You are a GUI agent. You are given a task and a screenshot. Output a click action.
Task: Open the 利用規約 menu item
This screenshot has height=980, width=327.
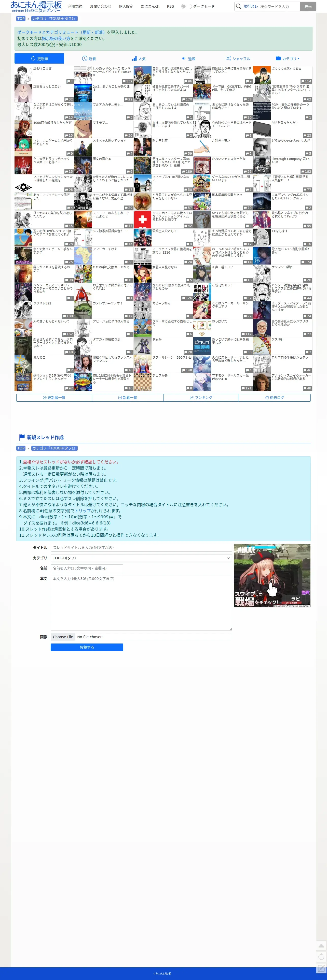(75, 6)
